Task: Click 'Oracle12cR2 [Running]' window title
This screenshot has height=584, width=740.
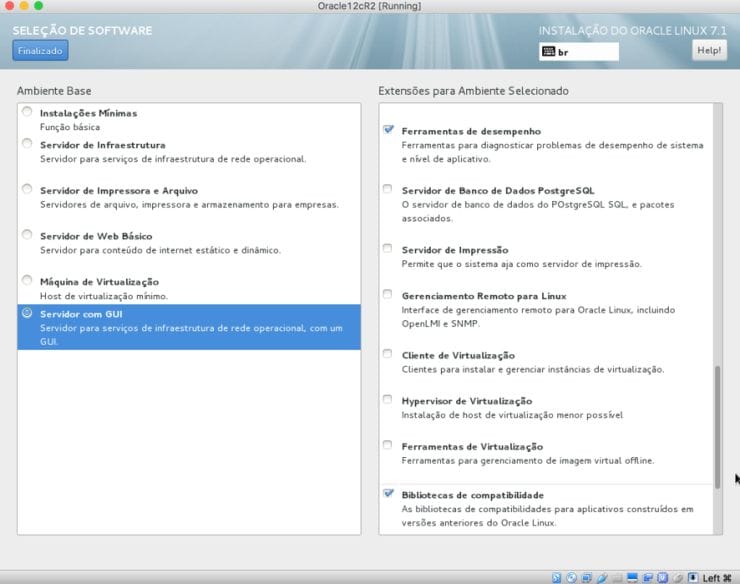Action: click(370, 6)
